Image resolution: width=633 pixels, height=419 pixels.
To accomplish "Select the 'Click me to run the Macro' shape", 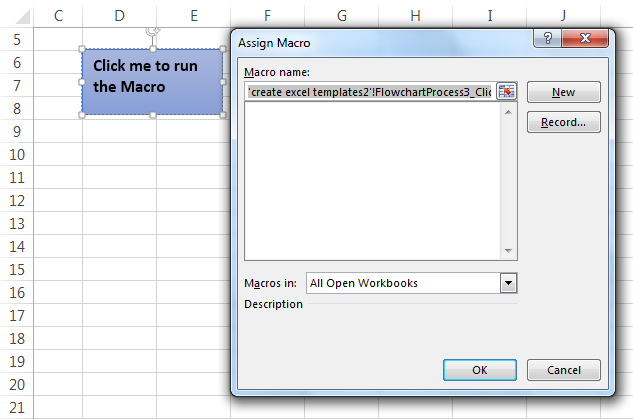I will pos(152,82).
